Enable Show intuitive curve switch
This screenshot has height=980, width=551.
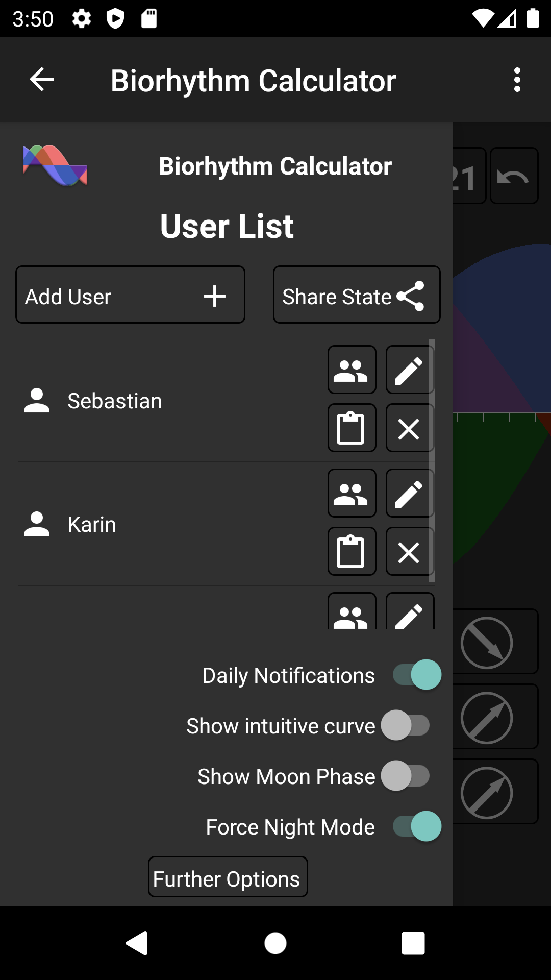coord(406,725)
